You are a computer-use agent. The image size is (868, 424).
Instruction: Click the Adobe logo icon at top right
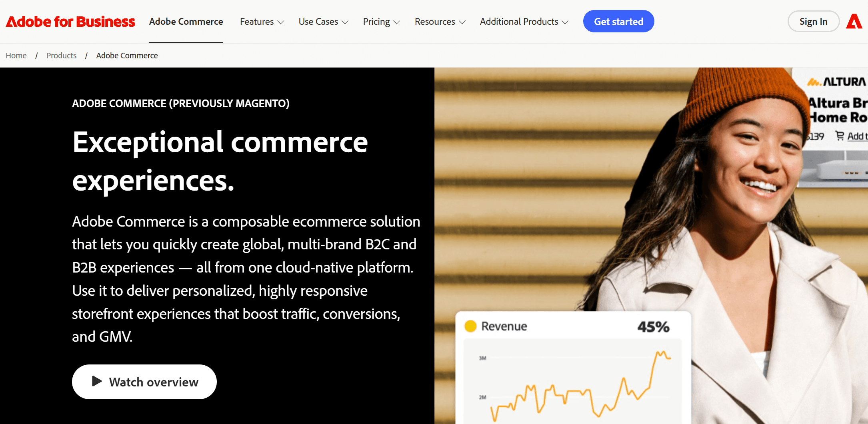click(854, 22)
